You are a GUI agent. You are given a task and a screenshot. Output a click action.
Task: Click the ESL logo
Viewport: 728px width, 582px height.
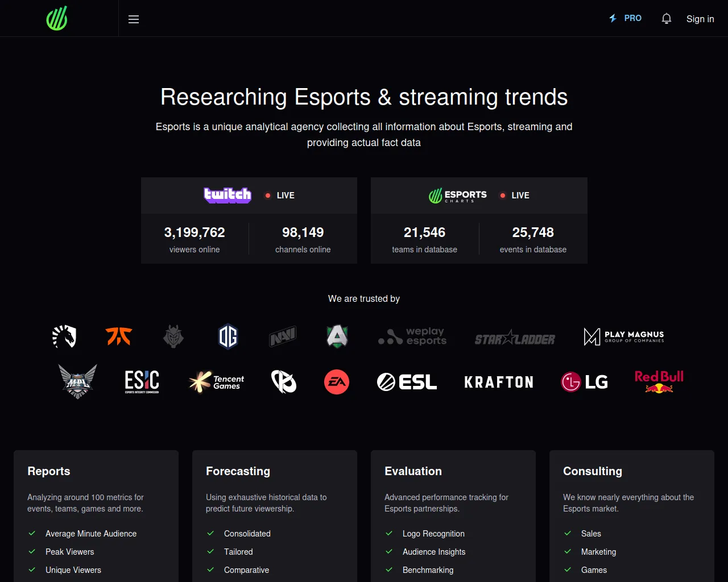tap(407, 382)
